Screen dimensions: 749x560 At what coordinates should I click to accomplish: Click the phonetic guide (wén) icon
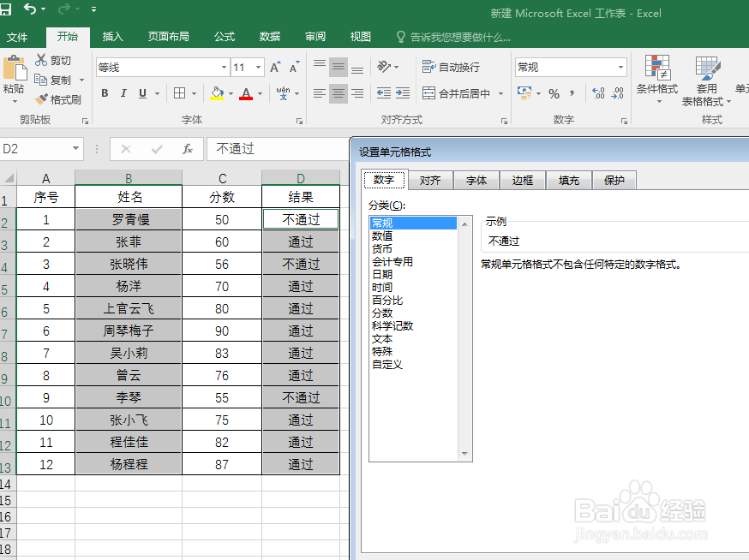pyautogui.click(x=284, y=93)
